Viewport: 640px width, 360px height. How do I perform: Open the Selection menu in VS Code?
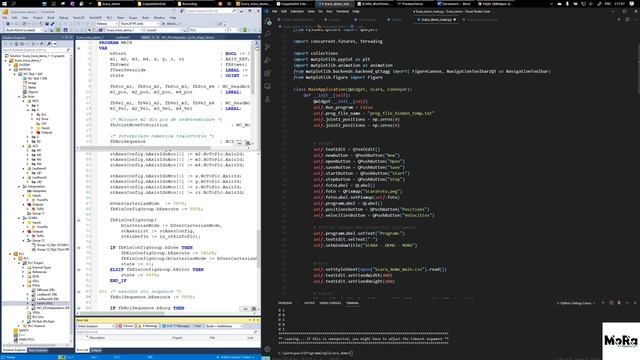click(x=297, y=11)
